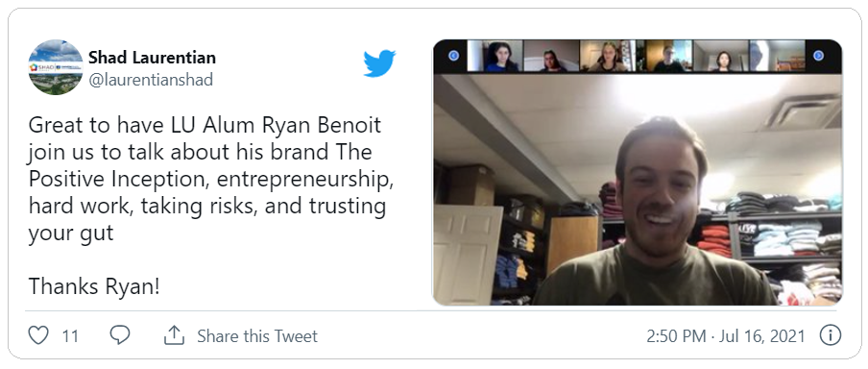This screenshot has width=868, height=369.
Task: Click the share upload arrow icon
Action: coord(174,335)
